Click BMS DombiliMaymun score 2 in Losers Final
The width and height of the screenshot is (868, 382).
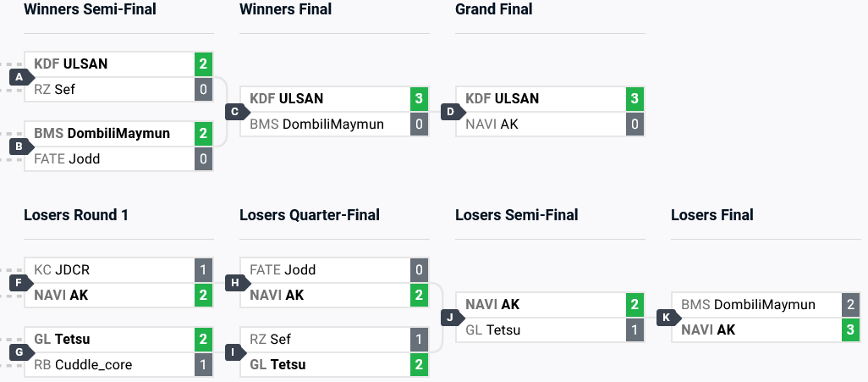pyautogui.click(x=850, y=305)
